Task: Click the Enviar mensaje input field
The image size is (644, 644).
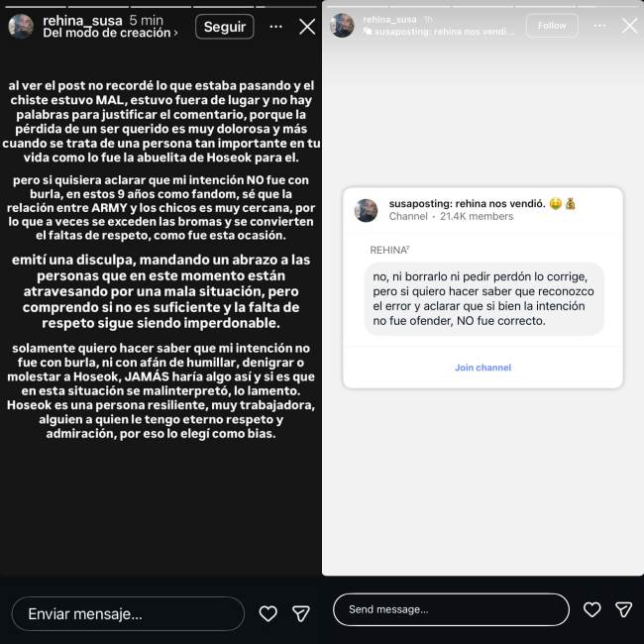Action: [x=128, y=613]
